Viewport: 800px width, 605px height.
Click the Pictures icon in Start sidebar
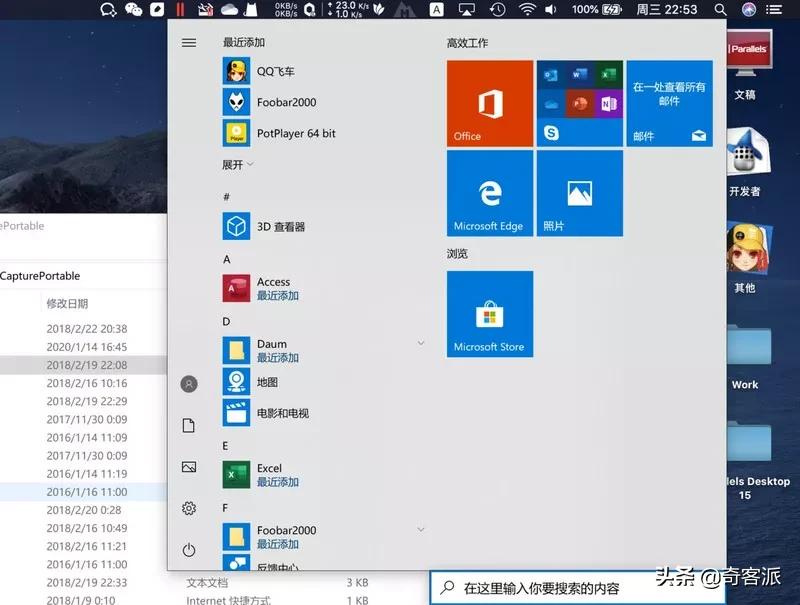(189, 466)
